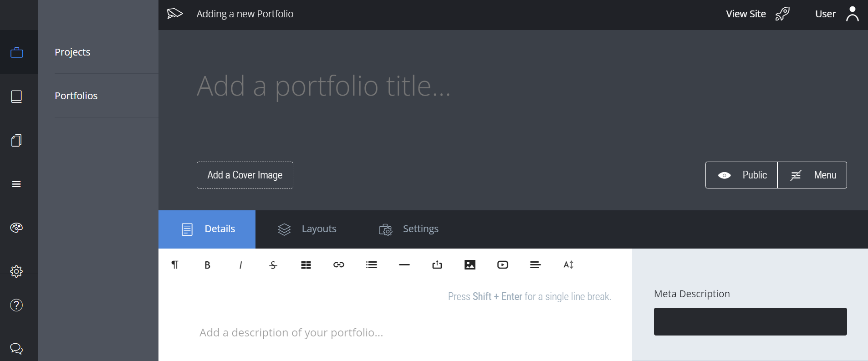Insert a table into the description
868x361 pixels.
click(306, 264)
